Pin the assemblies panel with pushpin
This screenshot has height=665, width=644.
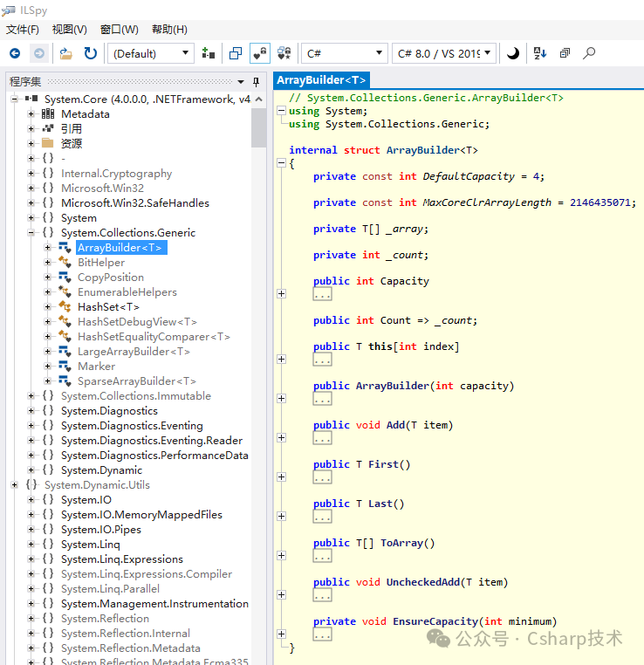(256, 81)
